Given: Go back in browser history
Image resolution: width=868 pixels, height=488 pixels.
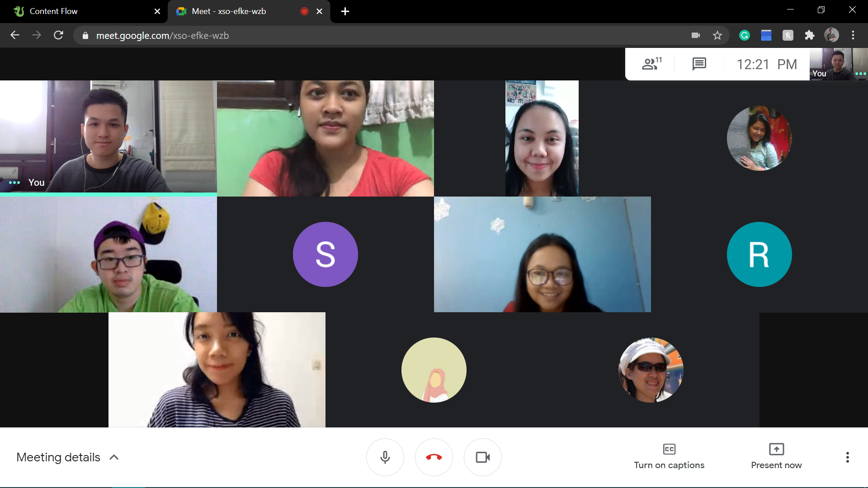Looking at the screenshot, I should (15, 35).
